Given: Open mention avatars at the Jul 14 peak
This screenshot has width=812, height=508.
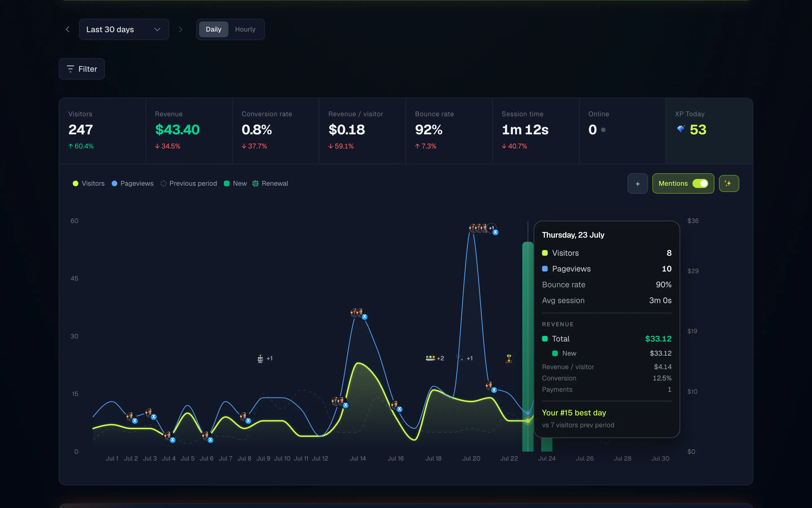Looking at the screenshot, I should pos(359,314).
